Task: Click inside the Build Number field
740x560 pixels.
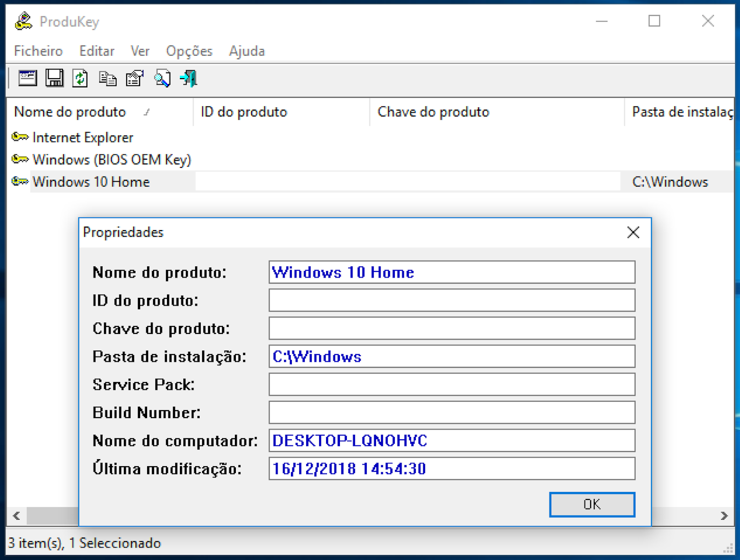Action: (x=452, y=412)
